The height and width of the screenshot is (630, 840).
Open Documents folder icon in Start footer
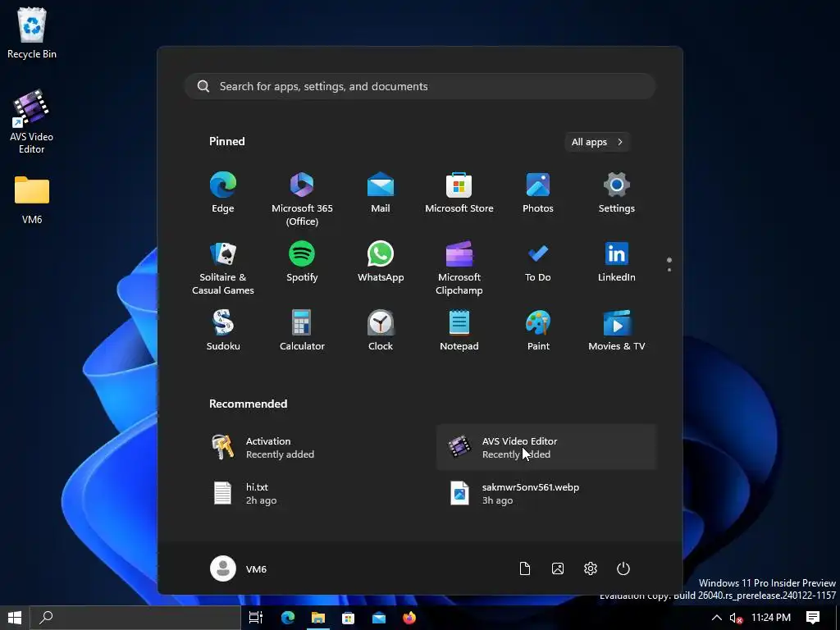pos(525,568)
